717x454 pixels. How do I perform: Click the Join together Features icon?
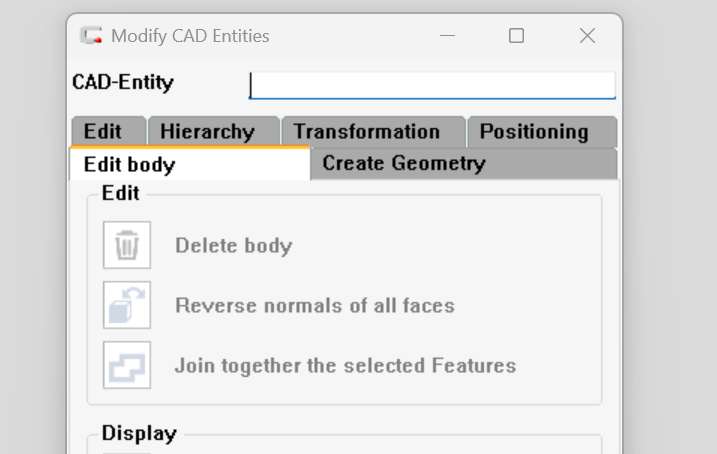pyautogui.click(x=127, y=365)
